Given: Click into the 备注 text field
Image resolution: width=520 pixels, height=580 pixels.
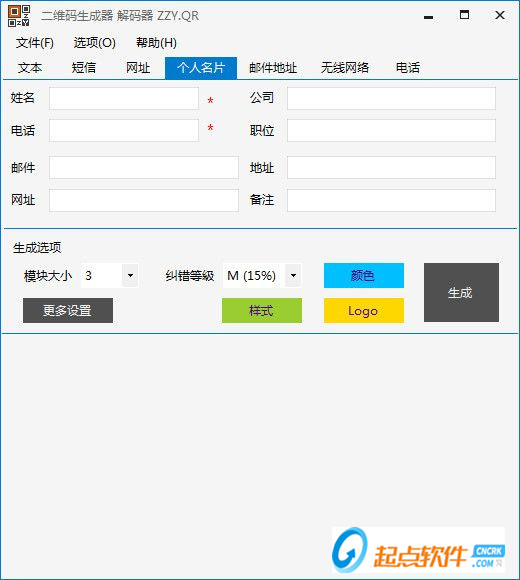Looking at the screenshot, I should (x=391, y=200).
